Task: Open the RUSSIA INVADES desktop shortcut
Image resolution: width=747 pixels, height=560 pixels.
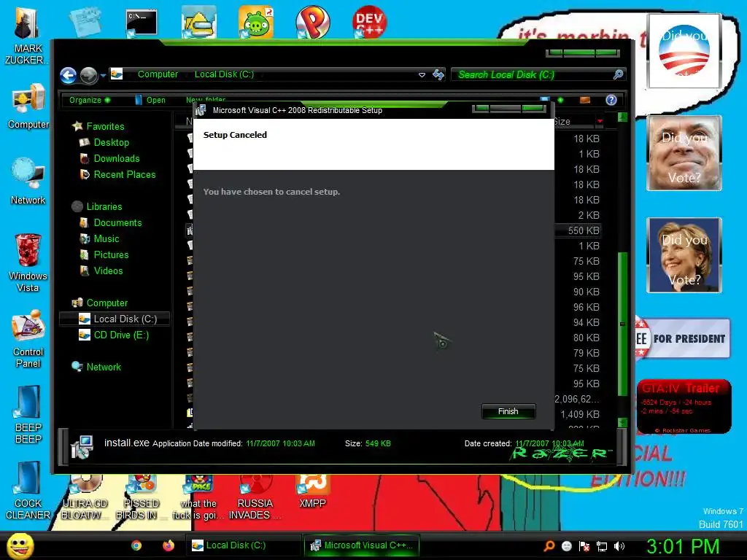Action: pos(255,497)
